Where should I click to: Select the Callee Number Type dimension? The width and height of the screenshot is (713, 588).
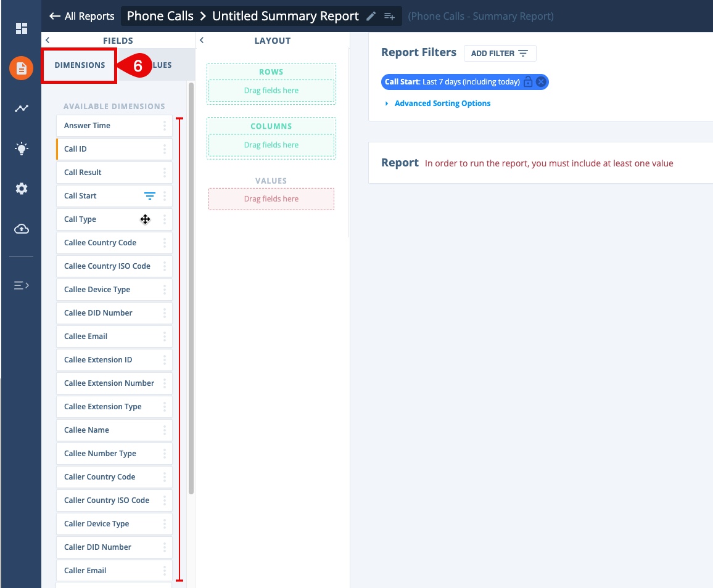tap(114, 453)
